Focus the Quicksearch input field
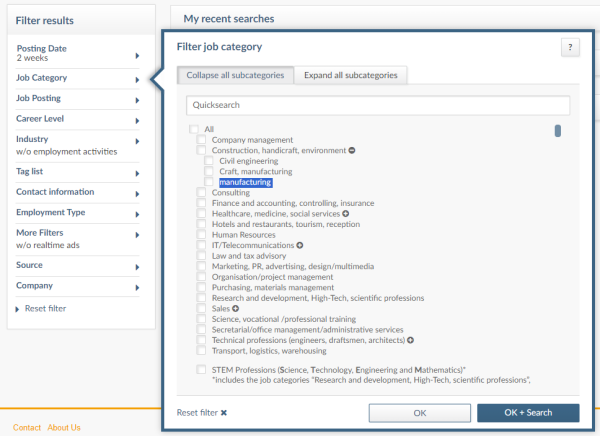The image size is (600, 436). (378, 105)
